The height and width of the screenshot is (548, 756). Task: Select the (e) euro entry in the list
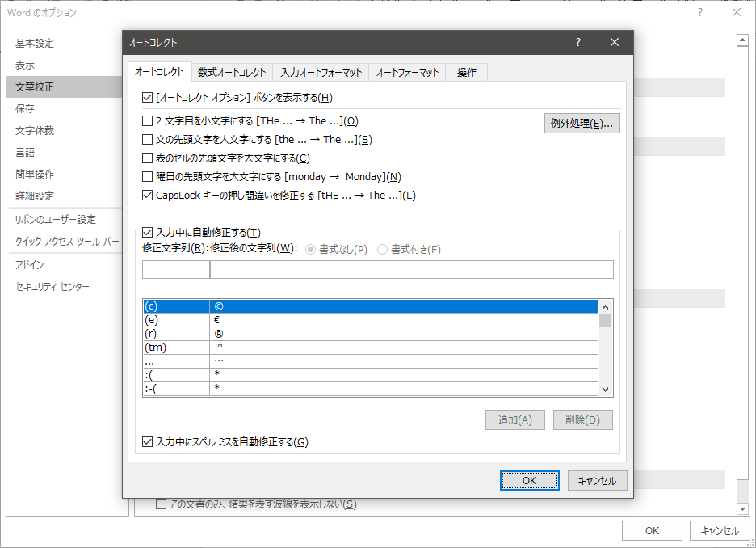[371, 320]
